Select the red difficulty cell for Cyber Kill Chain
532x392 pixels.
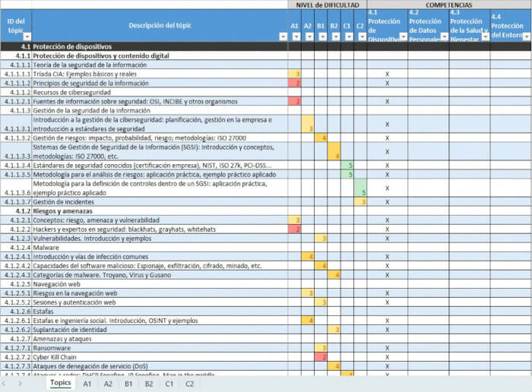tap(321, 356)
